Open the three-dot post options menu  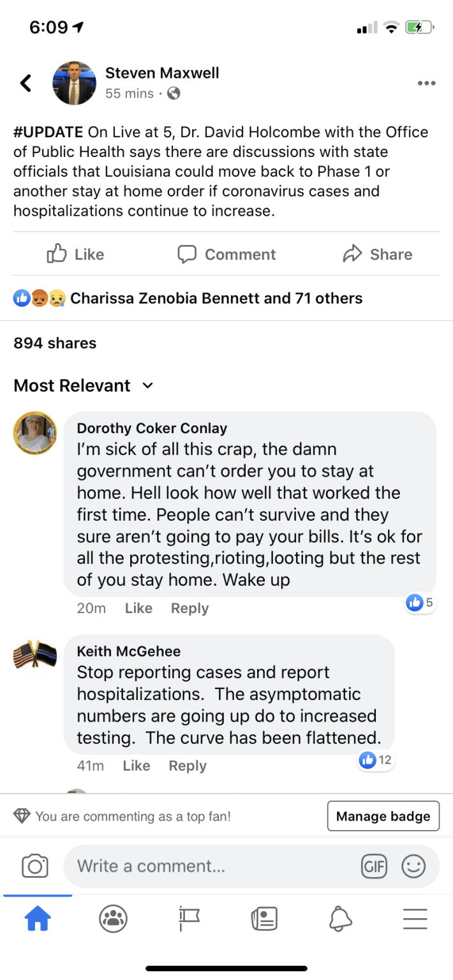[426, 83]
